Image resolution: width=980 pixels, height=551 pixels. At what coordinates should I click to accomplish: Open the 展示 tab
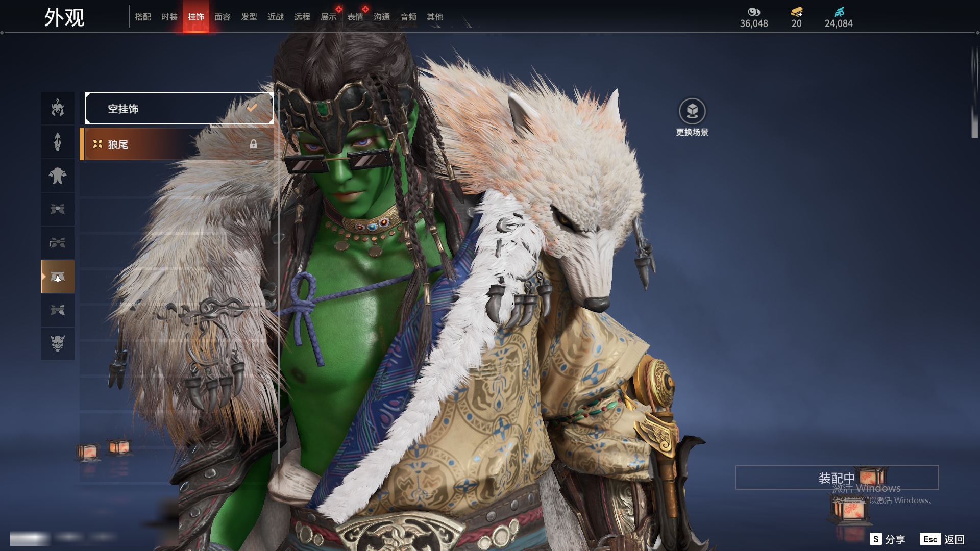(x=329, y=17)
